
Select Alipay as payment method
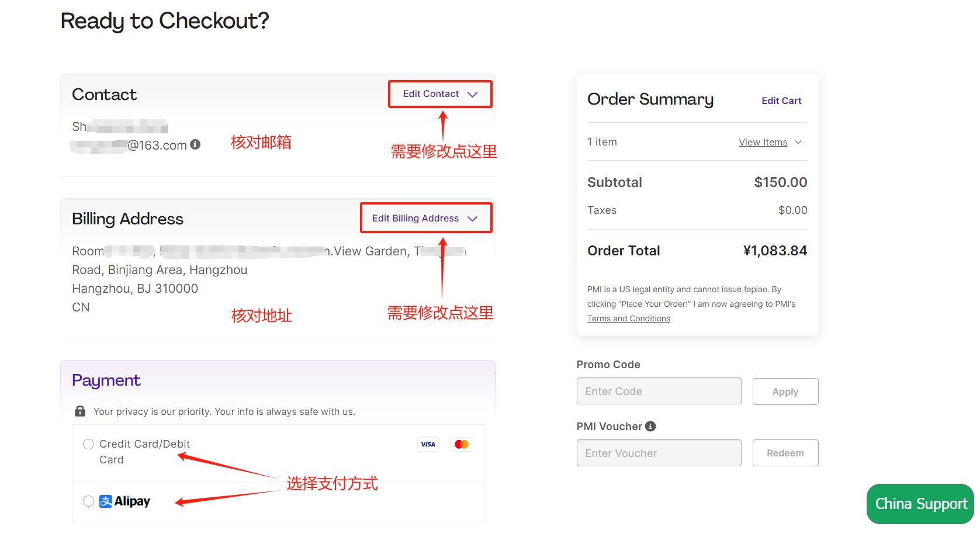(88, 501)
